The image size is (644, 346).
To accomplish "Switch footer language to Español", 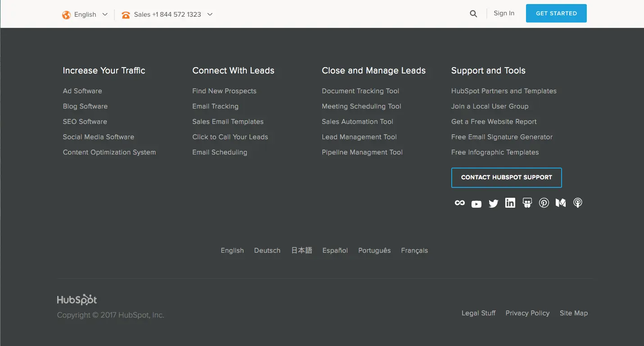I will point(335,250).
